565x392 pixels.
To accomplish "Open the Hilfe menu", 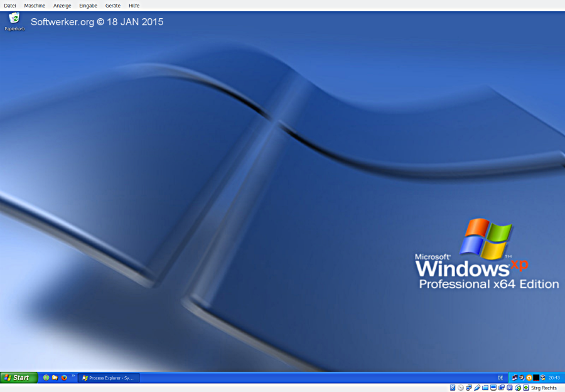I will pos(134,5).
